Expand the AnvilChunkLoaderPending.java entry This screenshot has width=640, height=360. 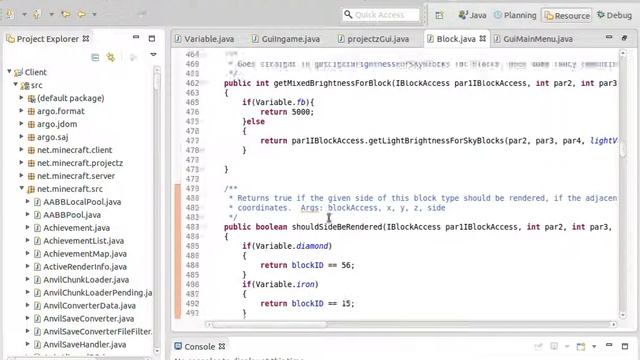(x=28, y=292)
